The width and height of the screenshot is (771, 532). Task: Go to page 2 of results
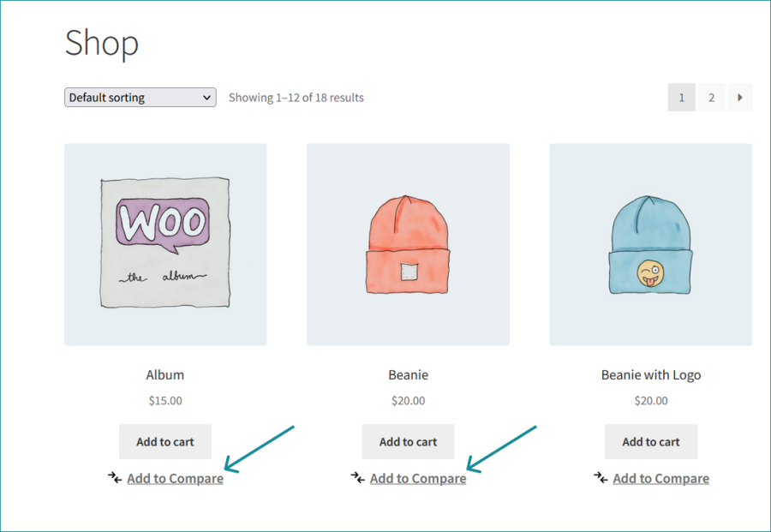711,98
